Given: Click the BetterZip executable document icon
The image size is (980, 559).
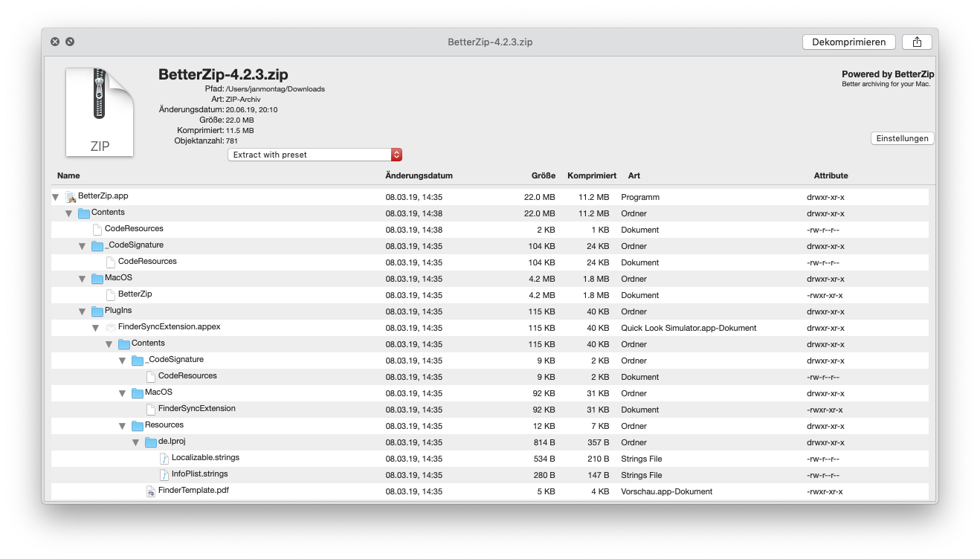Looking at the screenshot, I should pos(110,294).
